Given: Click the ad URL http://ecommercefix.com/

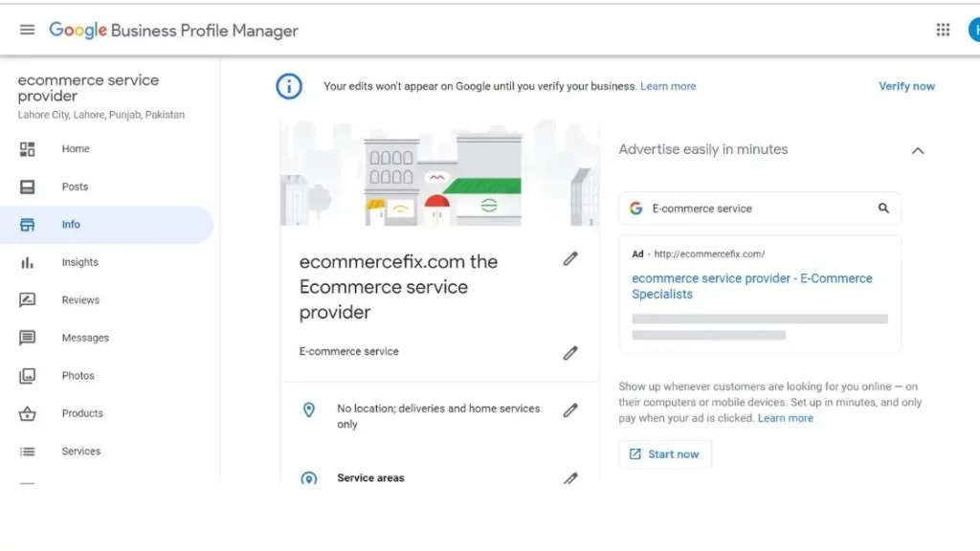Looking at the screenshot, I should (709, 254).
